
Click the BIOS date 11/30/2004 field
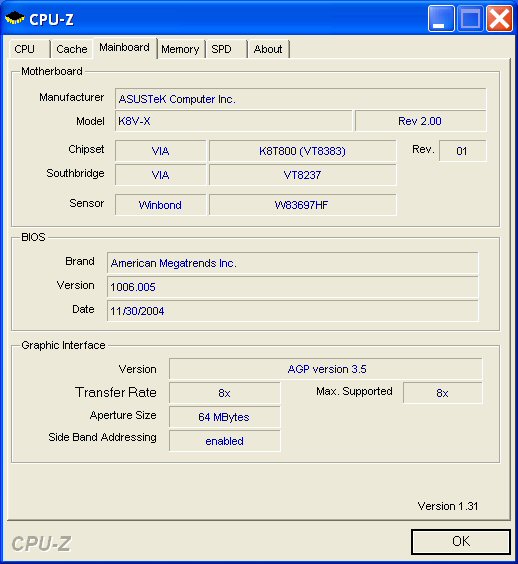tap(292, 311)
